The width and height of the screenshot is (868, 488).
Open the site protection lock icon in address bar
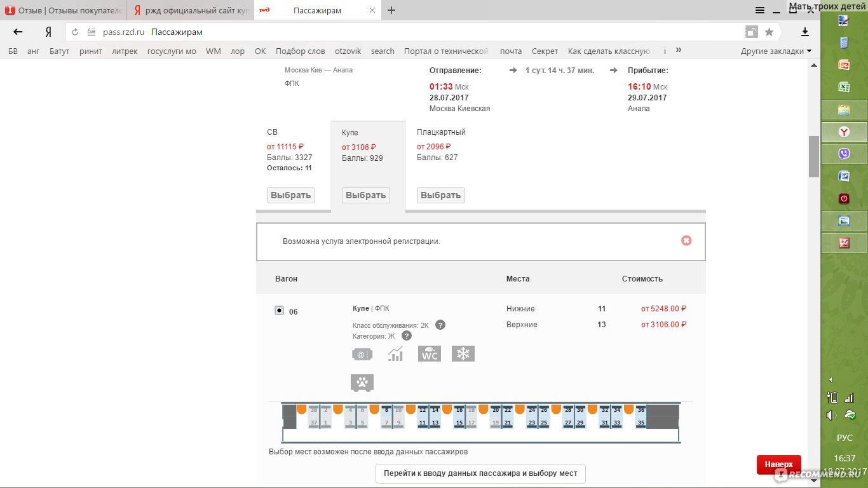click(x=752, y=32)
